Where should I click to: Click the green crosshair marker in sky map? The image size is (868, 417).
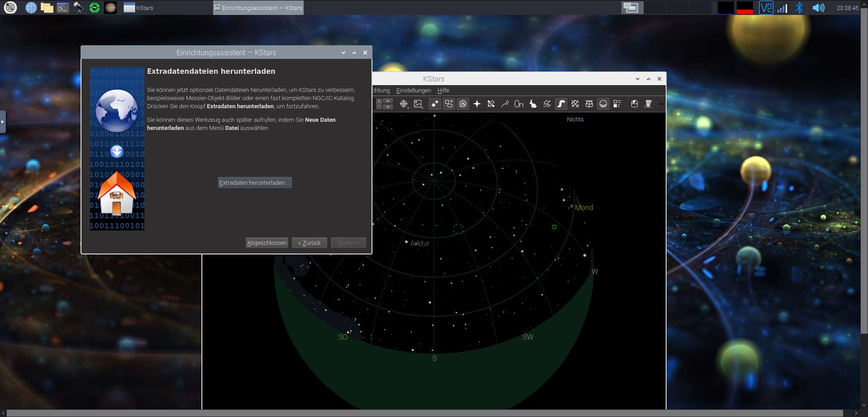coord(554,227)
